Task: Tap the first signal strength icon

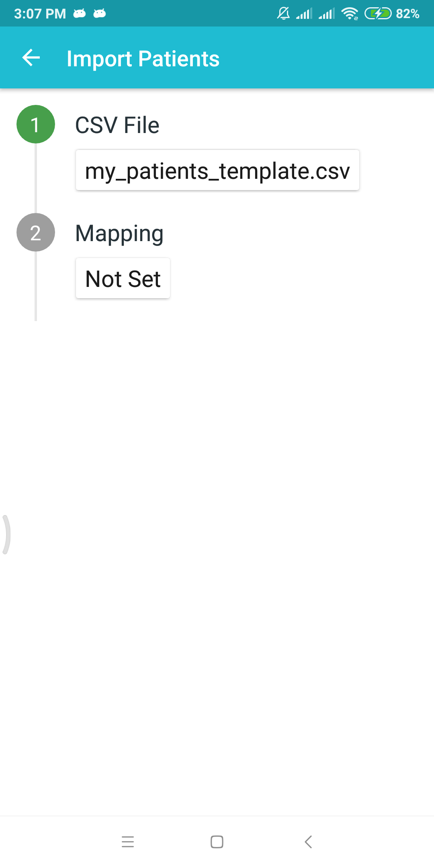Action: pyautogui.click(x=304, y=14)
